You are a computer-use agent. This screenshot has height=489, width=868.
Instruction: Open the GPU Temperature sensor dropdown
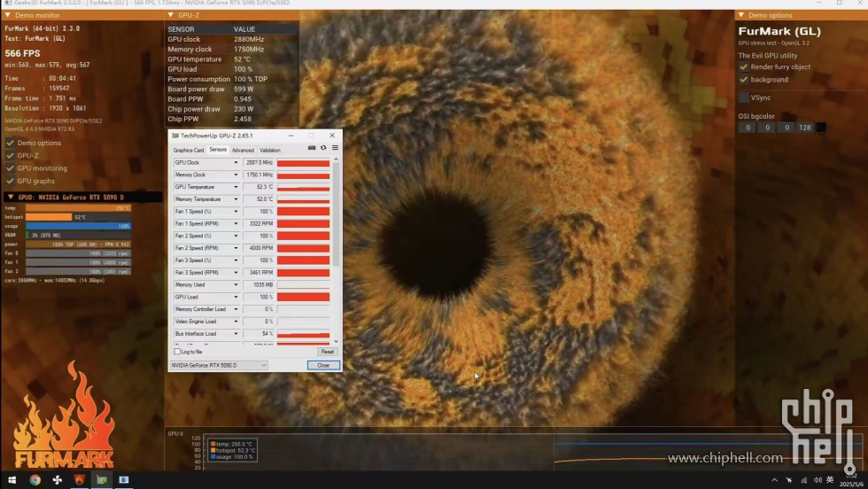pyautogui.click(x=236, y=187)
